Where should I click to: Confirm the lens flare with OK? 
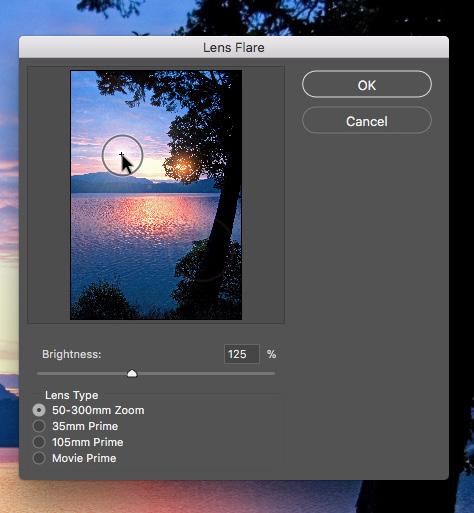coord(367,84)
